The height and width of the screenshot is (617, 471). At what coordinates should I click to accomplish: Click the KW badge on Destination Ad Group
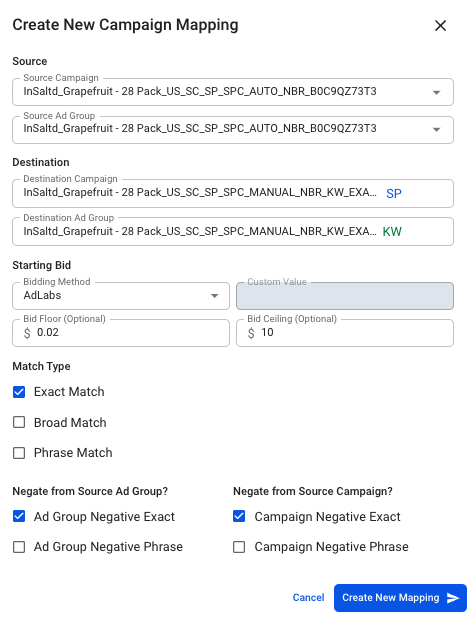point(392,231)
